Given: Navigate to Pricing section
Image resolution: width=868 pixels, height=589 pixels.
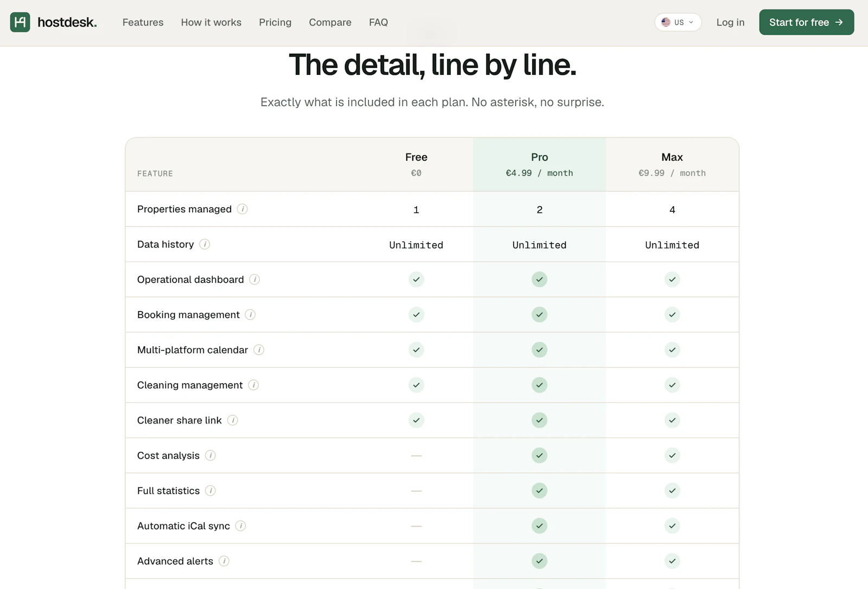Looking at the screenshot, I should [275, 22].
